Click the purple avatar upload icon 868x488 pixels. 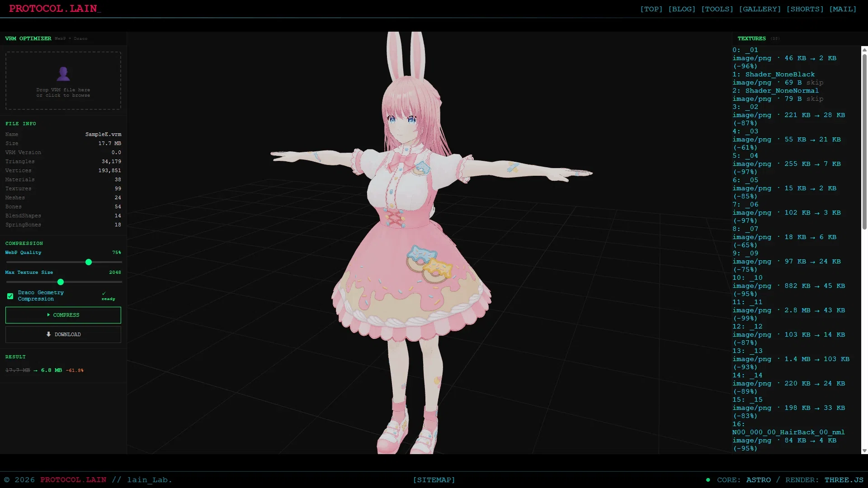pos(63,73)
